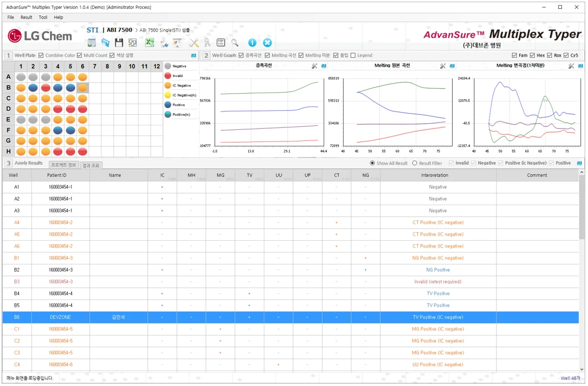The width and height of the screenshot is (588, 386).
Task: Enable the Legend checkbox
Action: (x=353, y=55)
